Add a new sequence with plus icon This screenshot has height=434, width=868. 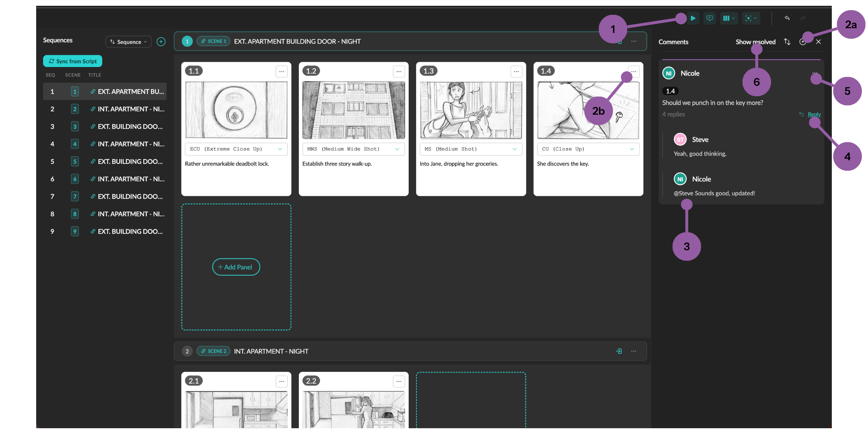click(x=161, y=42)
